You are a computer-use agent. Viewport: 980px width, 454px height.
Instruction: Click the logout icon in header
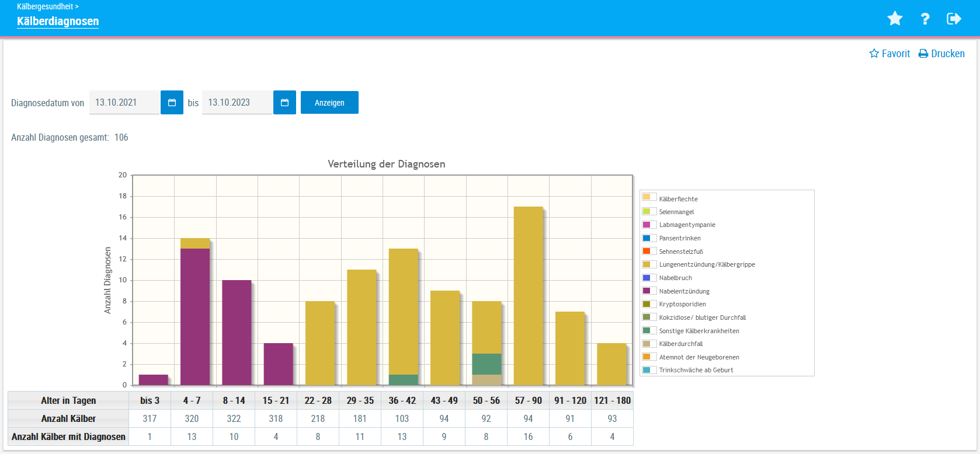point(954,19)
